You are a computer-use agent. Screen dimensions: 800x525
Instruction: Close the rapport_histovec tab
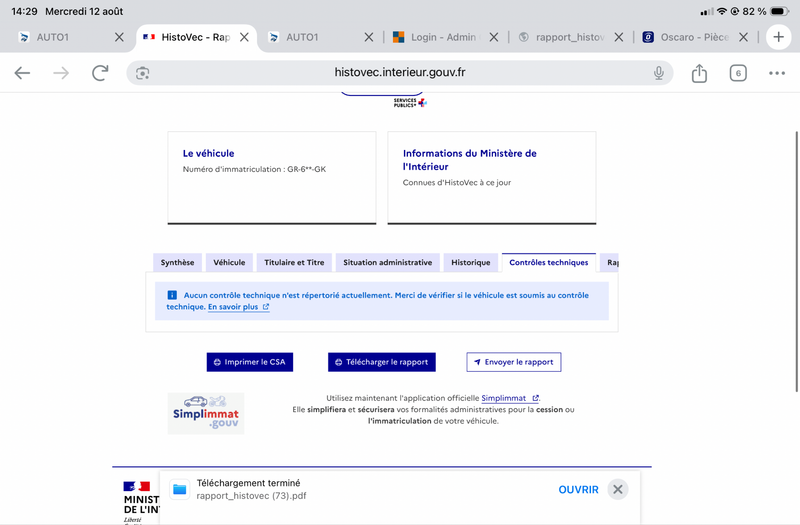[618, 37]
